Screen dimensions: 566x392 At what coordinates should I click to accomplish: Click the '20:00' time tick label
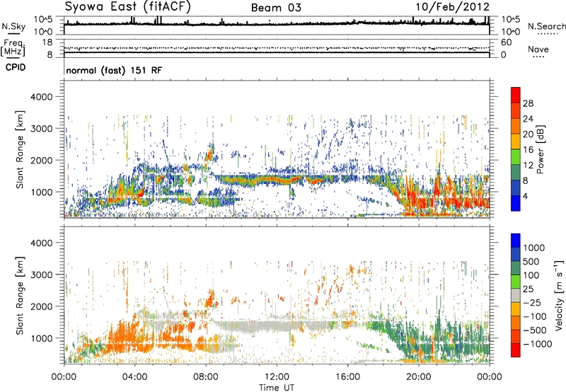(x=419, y=377)
